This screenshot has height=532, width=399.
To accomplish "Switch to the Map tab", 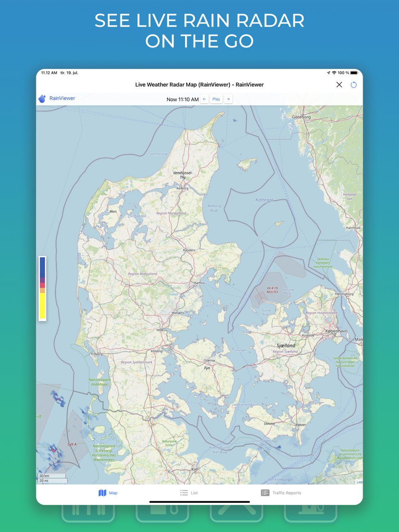I will point(108,493).
